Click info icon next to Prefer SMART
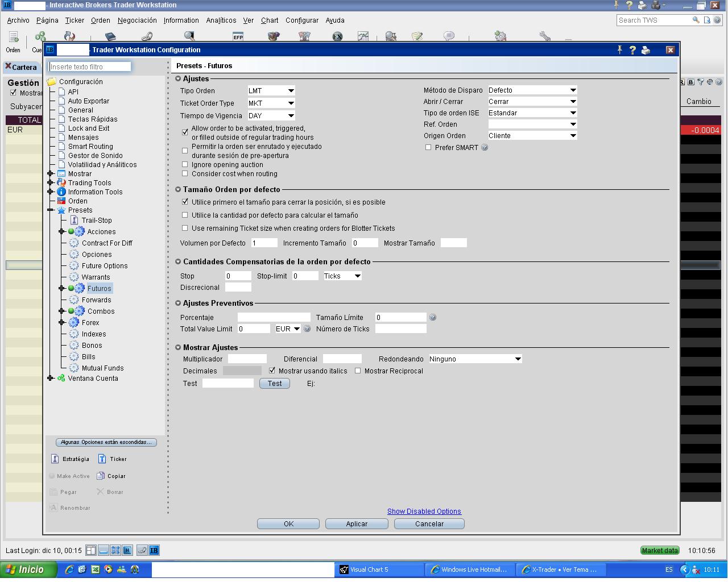This screenshot has height=582, width=728. point(485,147)
